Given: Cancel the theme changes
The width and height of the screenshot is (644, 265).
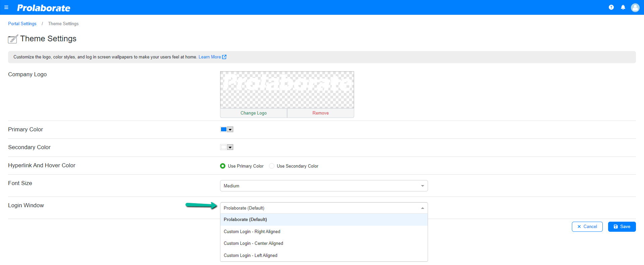Looking at the screenshot, I should (587, 227).
